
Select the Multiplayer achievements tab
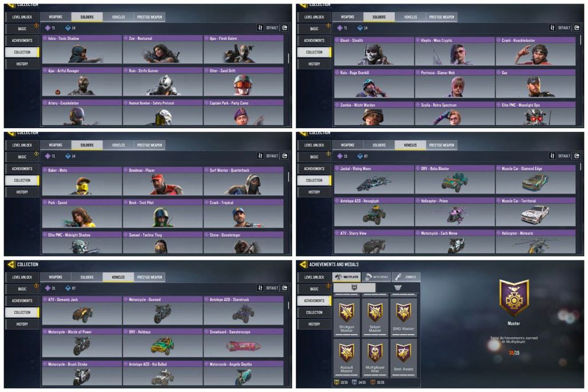click(x=347, y=277)
